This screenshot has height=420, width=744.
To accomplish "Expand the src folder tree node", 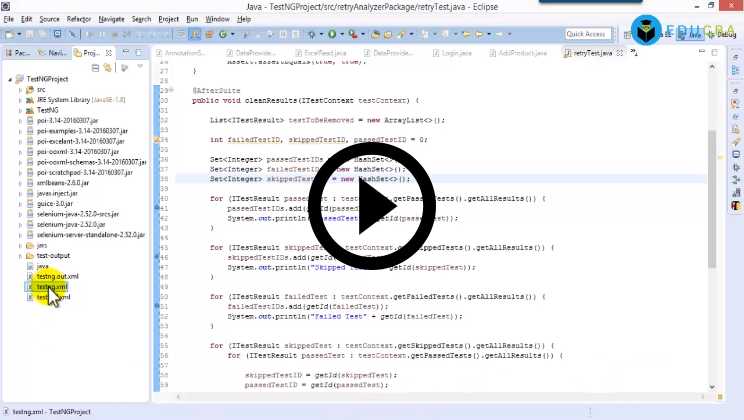I will pyautogui.click(x=20, y=89).
